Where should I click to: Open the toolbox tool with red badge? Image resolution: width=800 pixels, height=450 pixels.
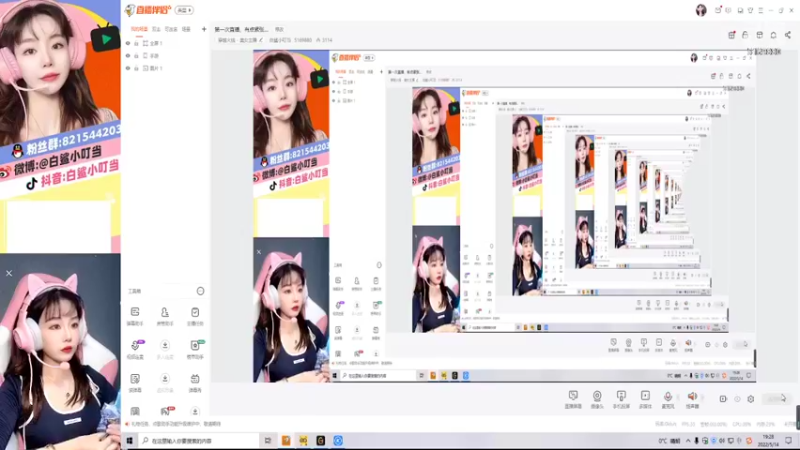pyautogui.click(x=166, y=411)
